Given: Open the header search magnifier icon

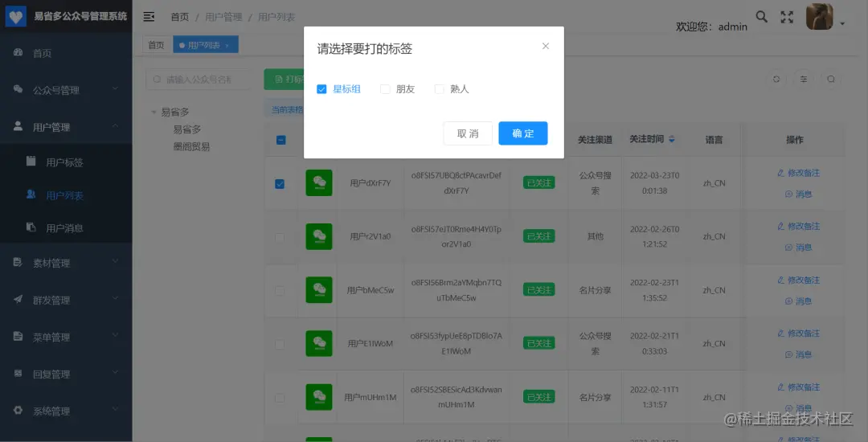Looking at the screenshot, I should click(762, 17).
